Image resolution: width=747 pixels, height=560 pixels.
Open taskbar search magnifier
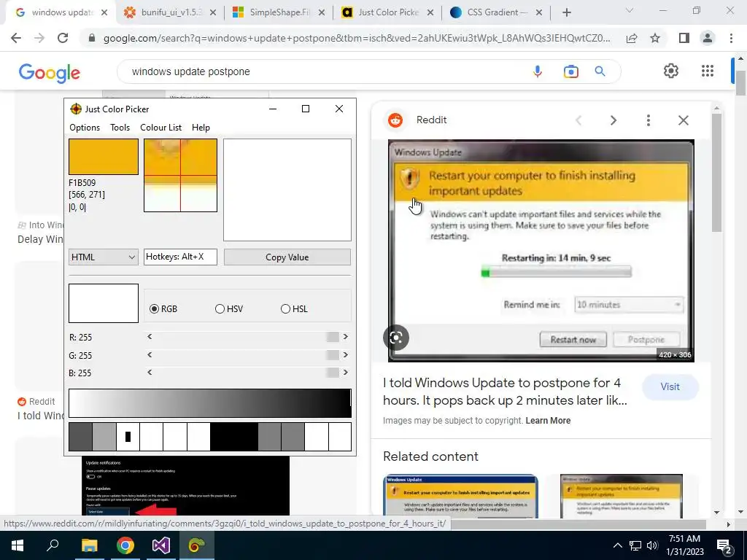[x=53, y=545]
